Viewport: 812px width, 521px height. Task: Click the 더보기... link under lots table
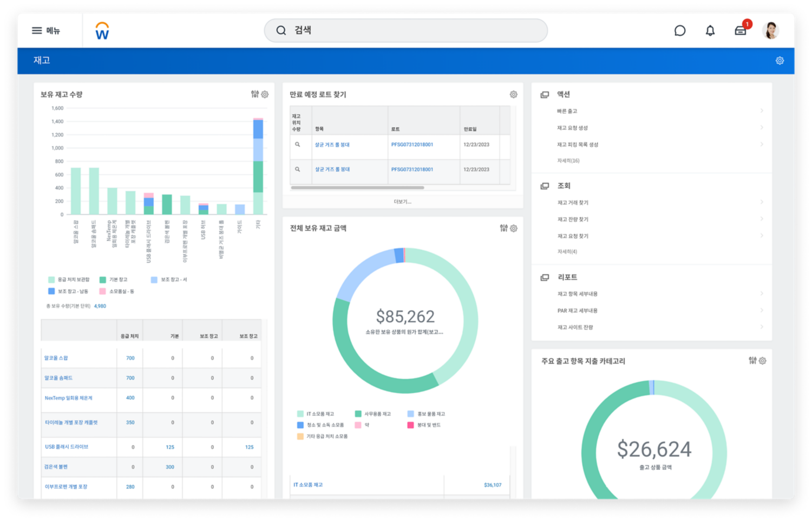pyautogui.click(x=403, y=201)
